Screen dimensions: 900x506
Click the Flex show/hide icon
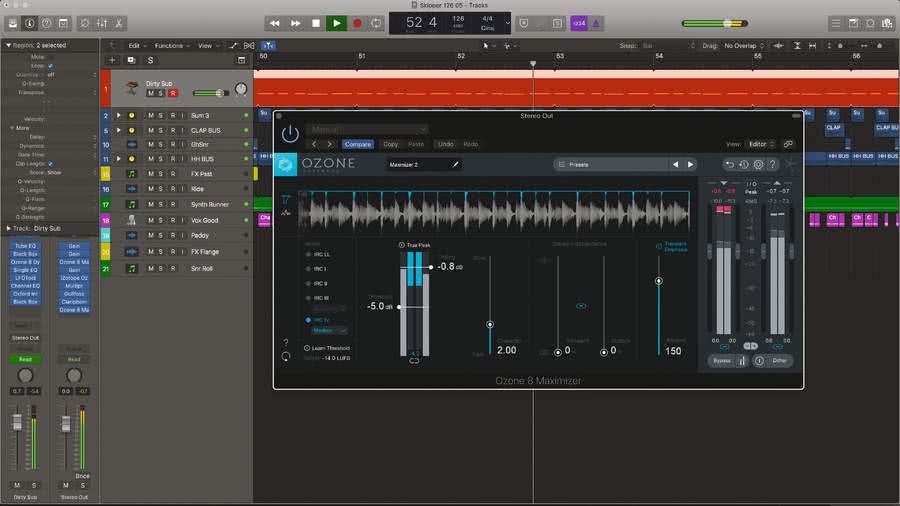point(249,45)
